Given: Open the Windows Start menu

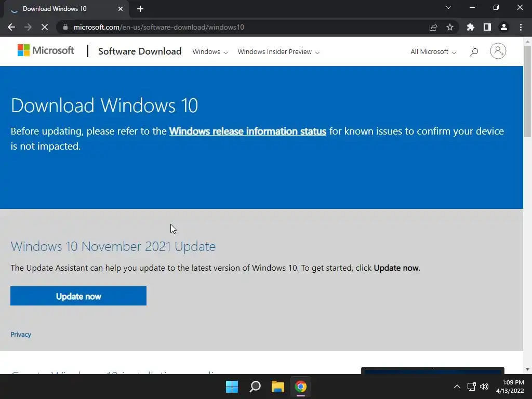Looking at the screenshot, I should (232, 387).
